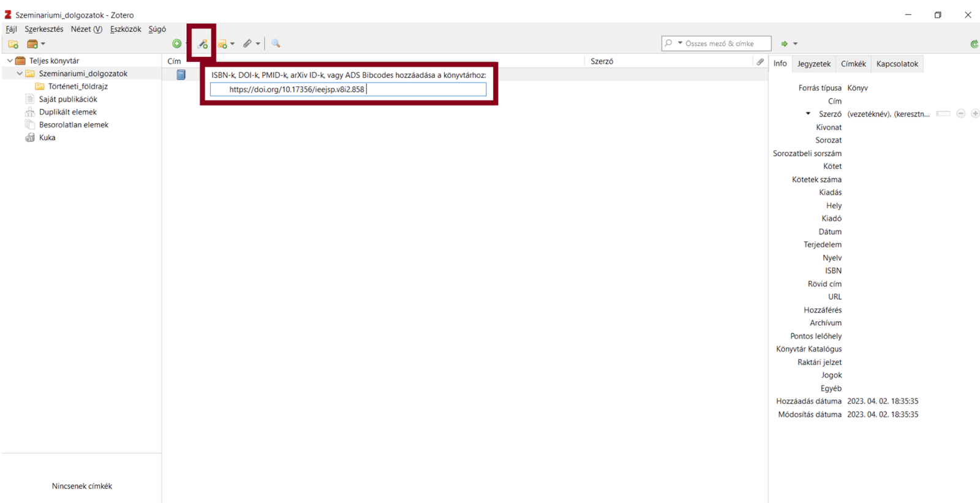Select Teljes könyvtár library
The image size is (980, 503).
54,61
